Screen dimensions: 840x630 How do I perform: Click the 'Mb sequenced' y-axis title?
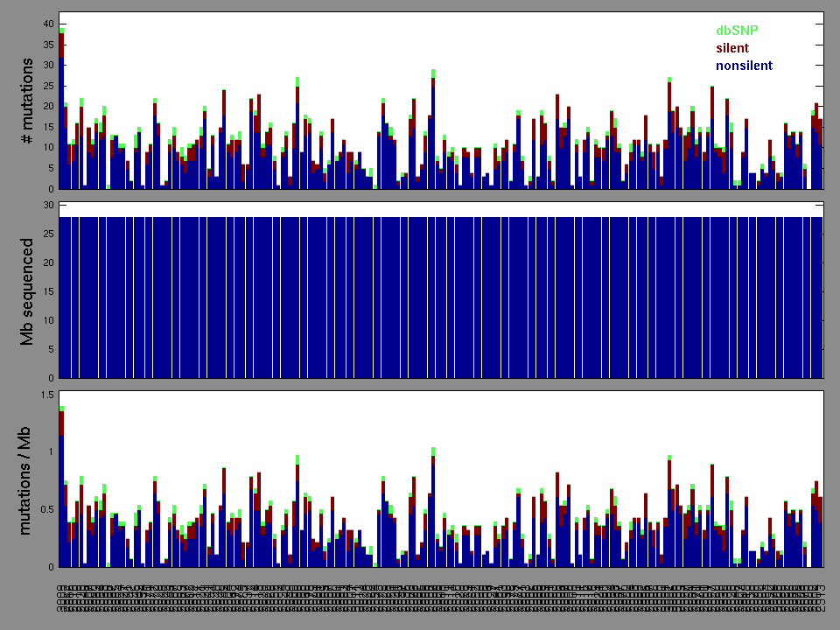pos(27,290)
